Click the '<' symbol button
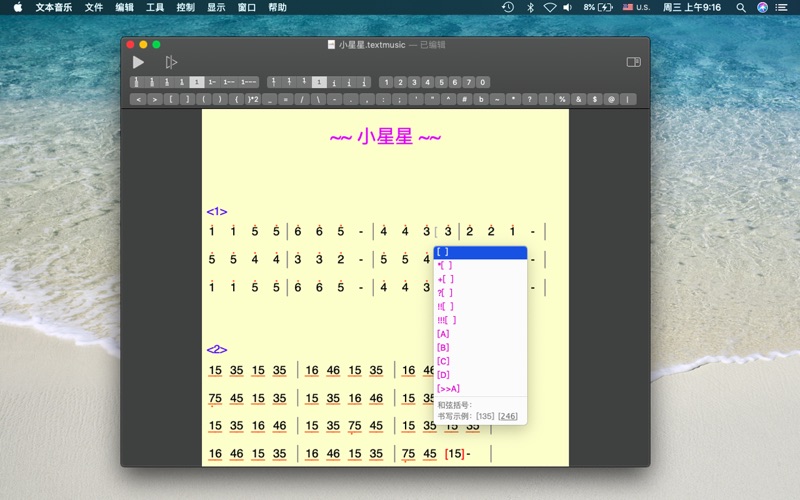The image size is (800, 500). [x=138, y=99]
